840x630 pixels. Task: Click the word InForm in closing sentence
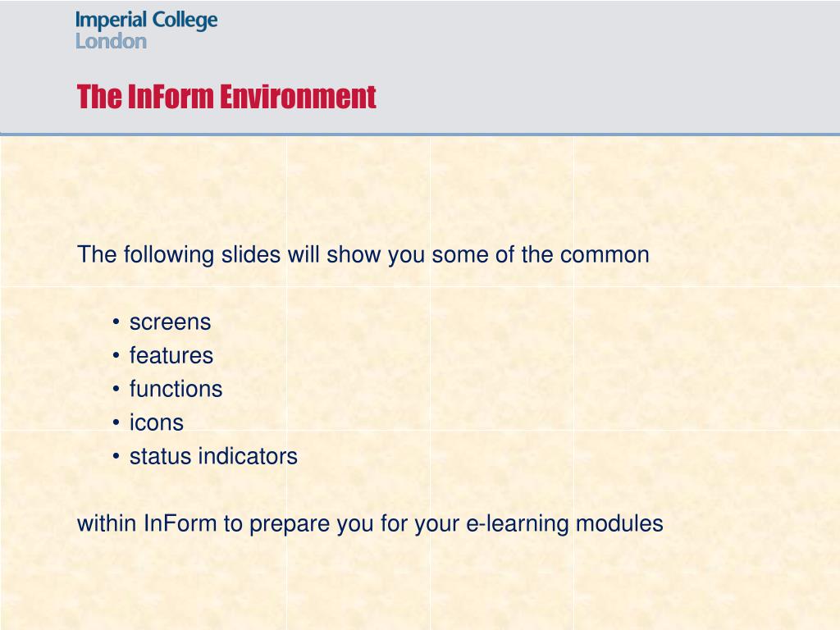[180, 523]
